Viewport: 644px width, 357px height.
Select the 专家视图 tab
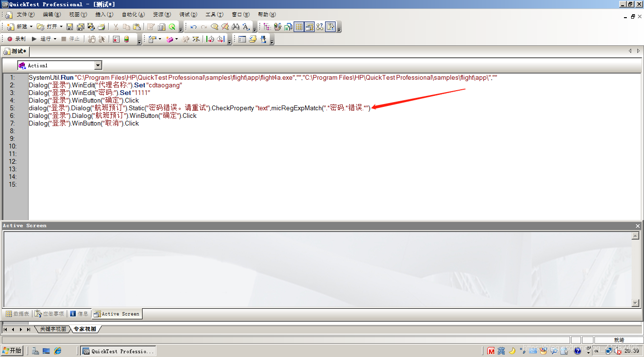tap(85, 329)
